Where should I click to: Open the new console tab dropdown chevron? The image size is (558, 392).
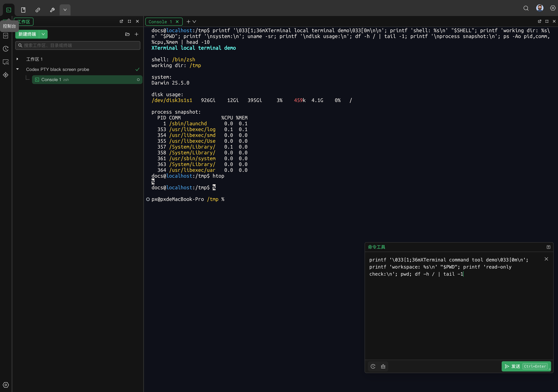pos(194,22)
